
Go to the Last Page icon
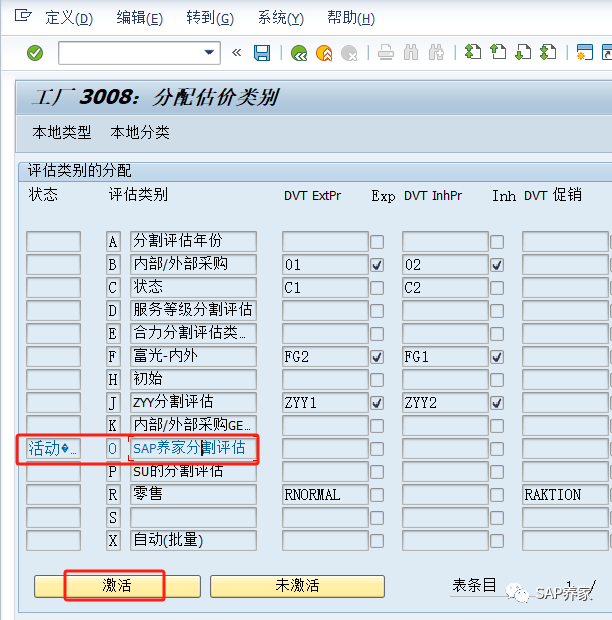548,52
